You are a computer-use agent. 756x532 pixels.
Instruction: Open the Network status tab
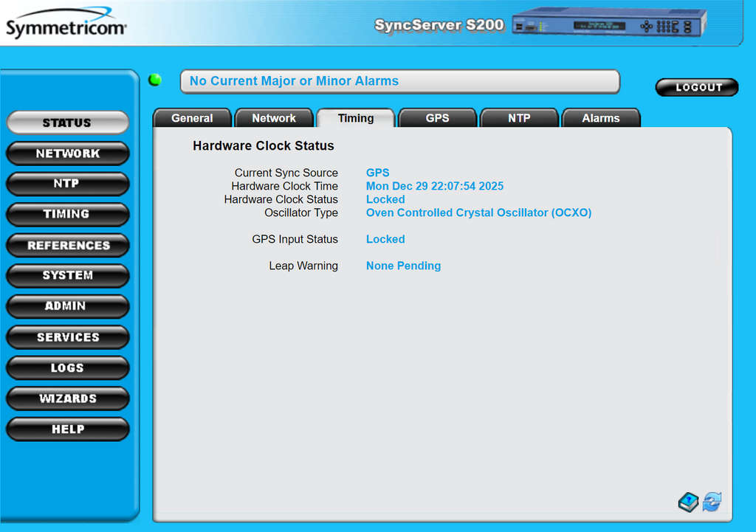coord(274,118)
